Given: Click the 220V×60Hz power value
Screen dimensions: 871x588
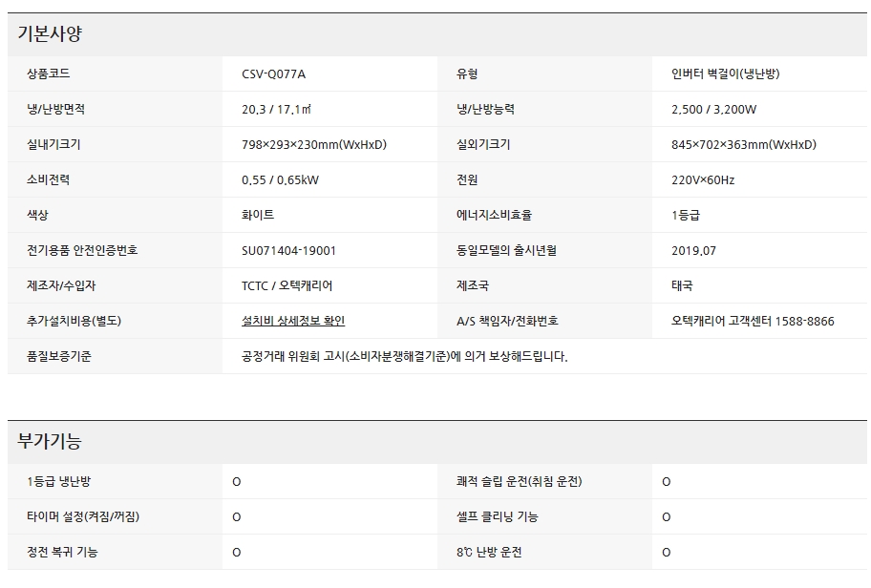Looking at the screenshot, I should click(x=703, y=179).
